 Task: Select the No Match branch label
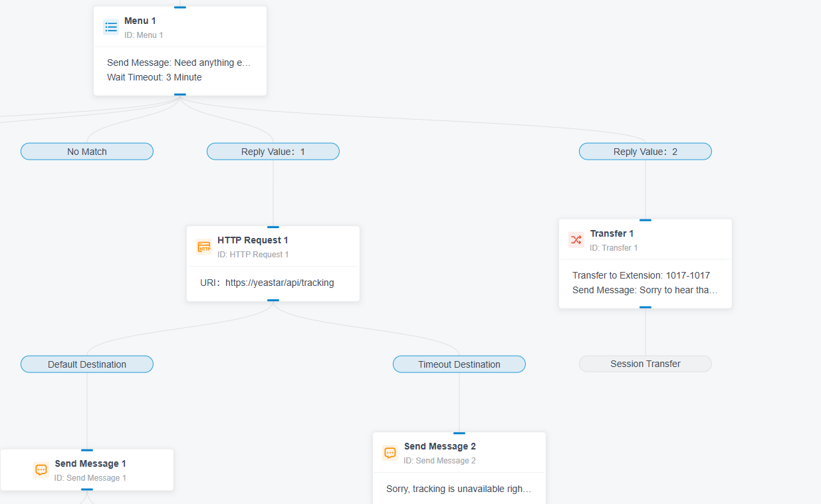[87, 152]
